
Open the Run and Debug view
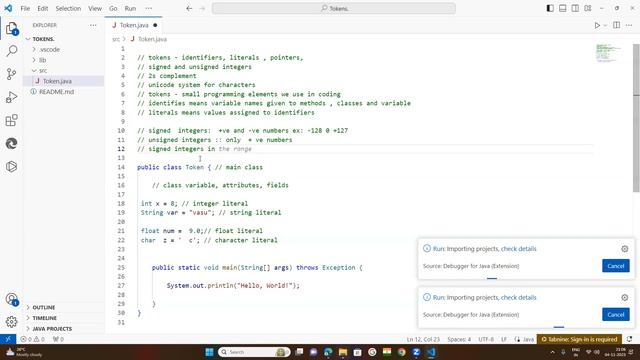[x=11, y=97]
